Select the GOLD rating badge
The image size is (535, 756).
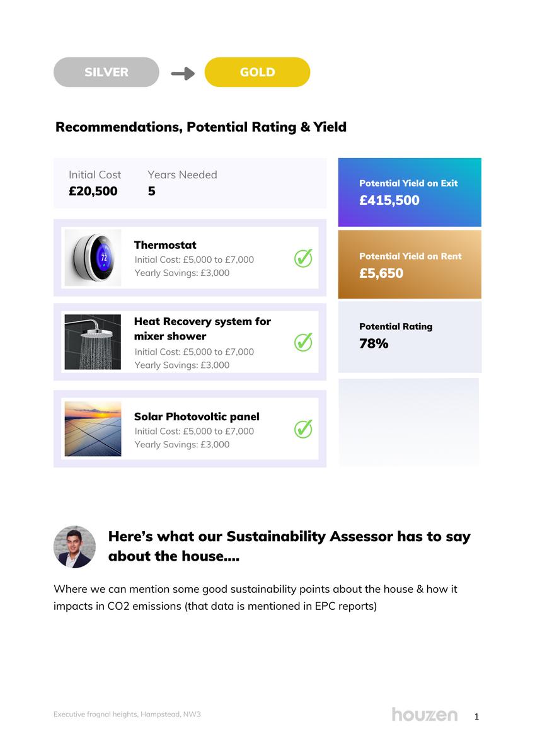(257, 72)
